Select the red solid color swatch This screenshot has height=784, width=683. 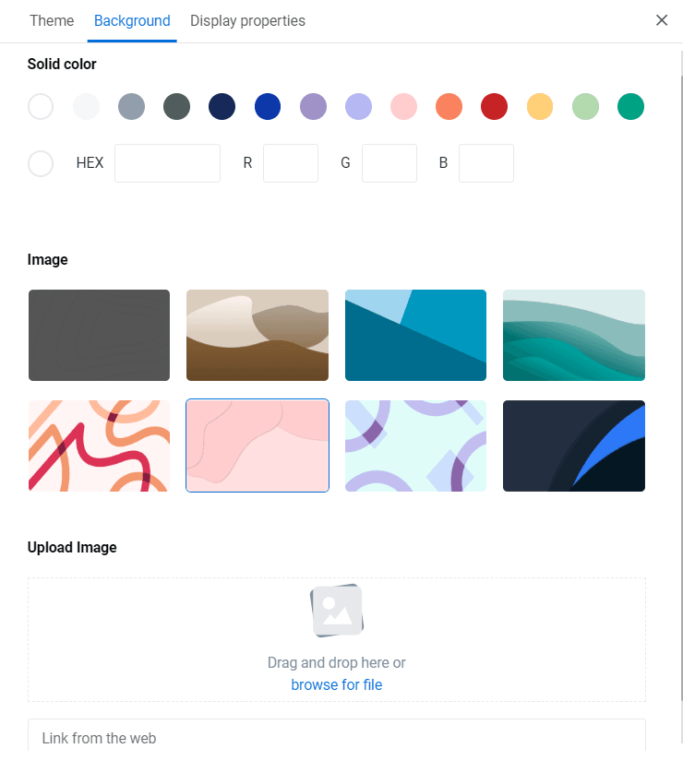[495, 106]
